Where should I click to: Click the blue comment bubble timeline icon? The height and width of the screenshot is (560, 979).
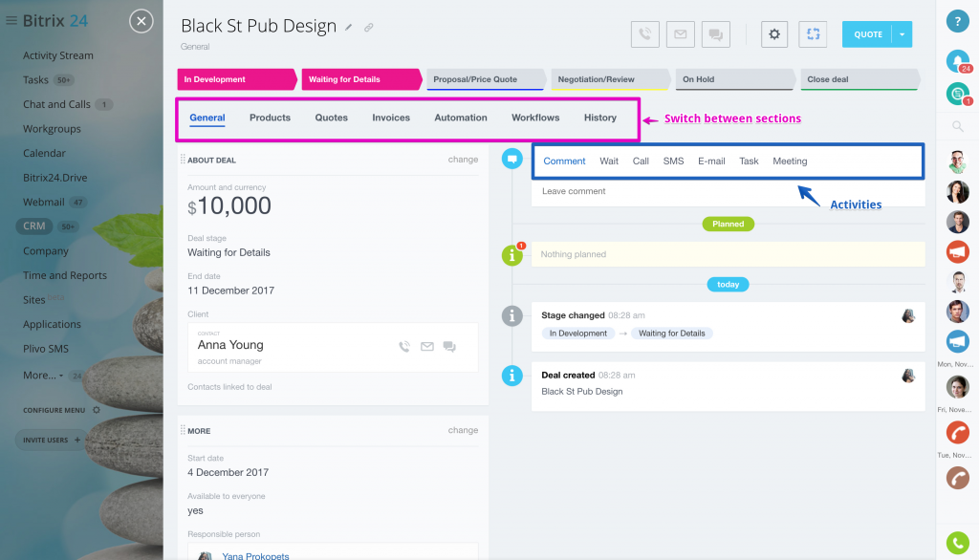click(x=512, y=159)
